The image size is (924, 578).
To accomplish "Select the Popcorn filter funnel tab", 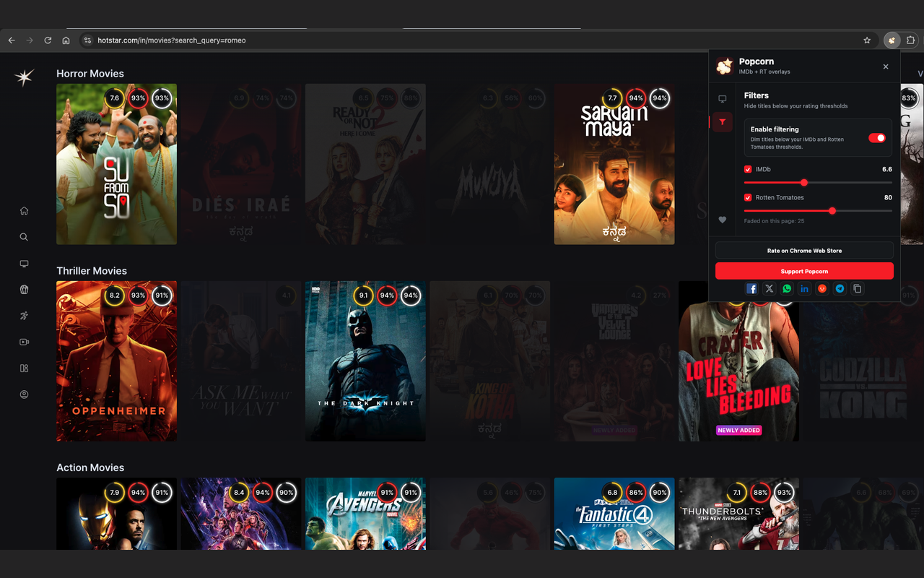I will click(723, 123).
